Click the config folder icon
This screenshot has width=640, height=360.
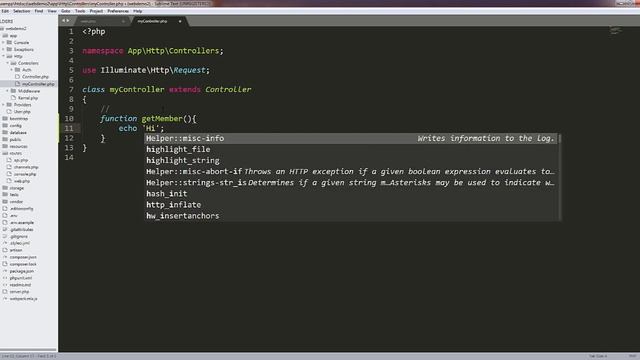[5, 125]
